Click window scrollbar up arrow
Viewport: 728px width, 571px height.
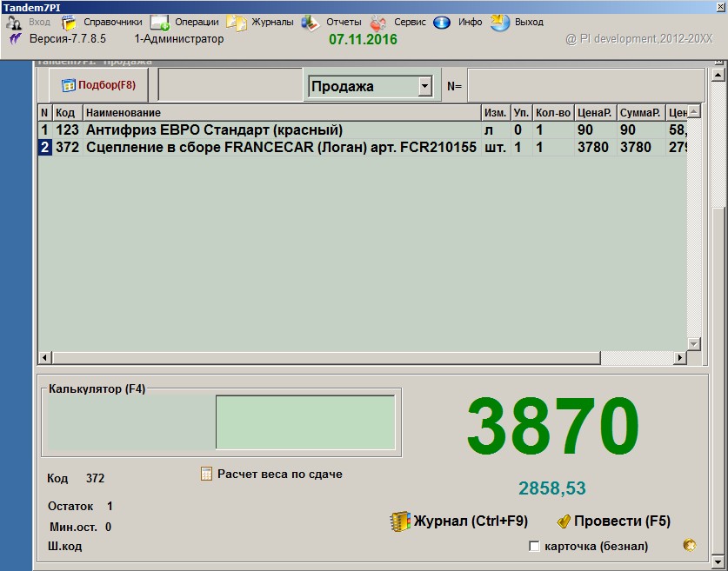click(x=718, y=74)
